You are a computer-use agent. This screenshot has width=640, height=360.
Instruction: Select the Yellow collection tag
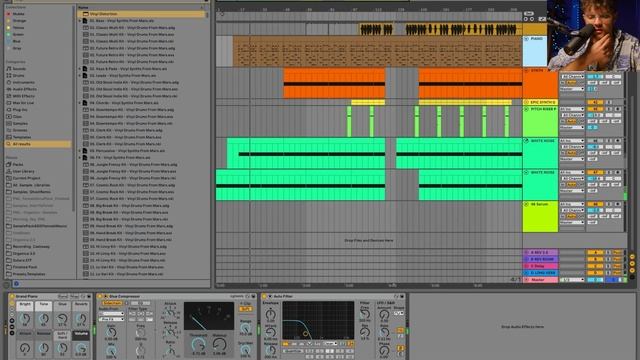coord(18,27)
